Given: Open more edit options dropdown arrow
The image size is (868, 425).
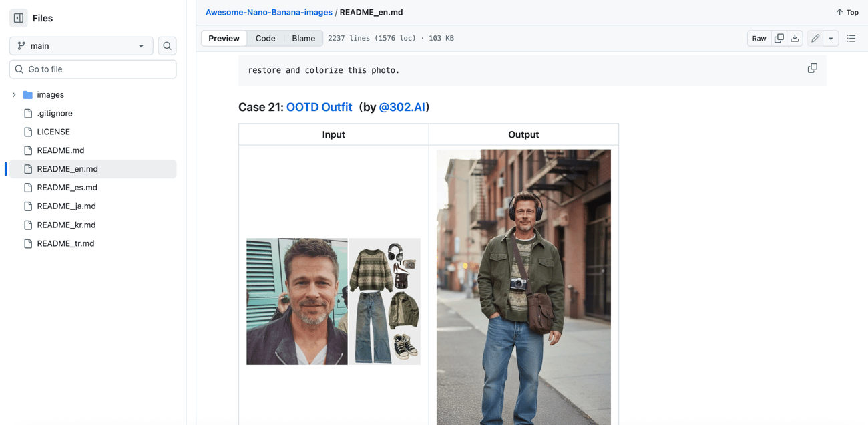Looking at the screenshot, I should tap(831, 39).
